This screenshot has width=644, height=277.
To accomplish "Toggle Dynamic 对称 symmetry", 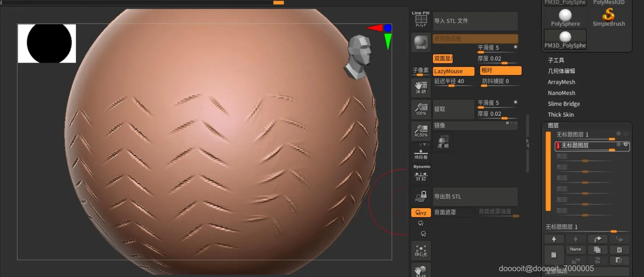I will (421, 173).
